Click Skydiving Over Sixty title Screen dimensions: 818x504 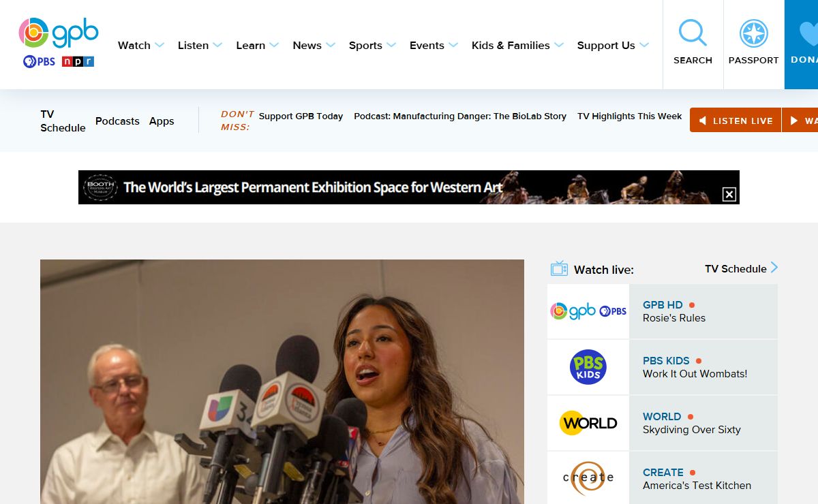692,430
